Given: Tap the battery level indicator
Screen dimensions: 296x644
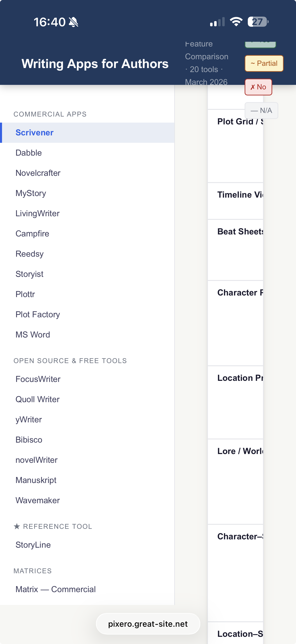Looking at the screenshot, I should point(258,22).
